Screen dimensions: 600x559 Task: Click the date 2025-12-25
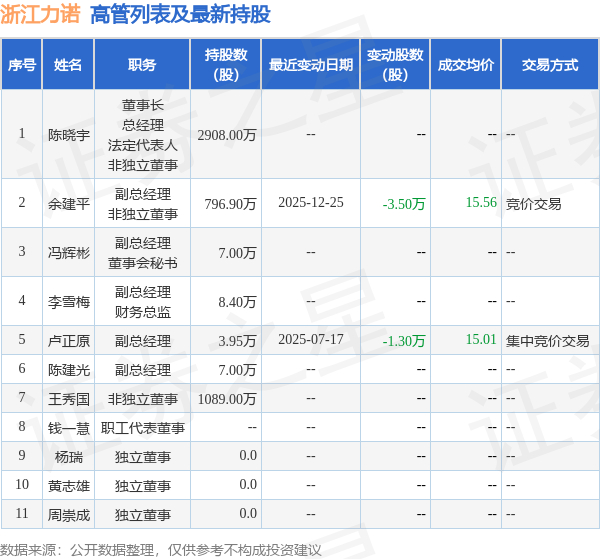coord(311,202)
